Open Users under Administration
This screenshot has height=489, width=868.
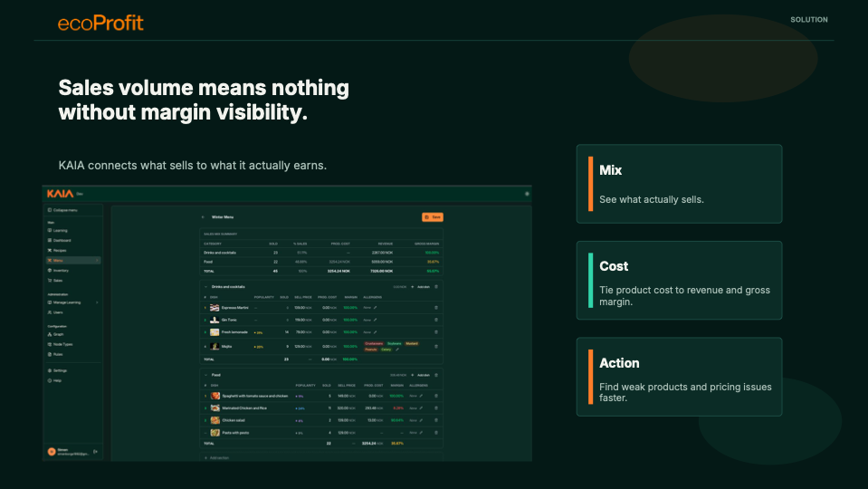55,312
